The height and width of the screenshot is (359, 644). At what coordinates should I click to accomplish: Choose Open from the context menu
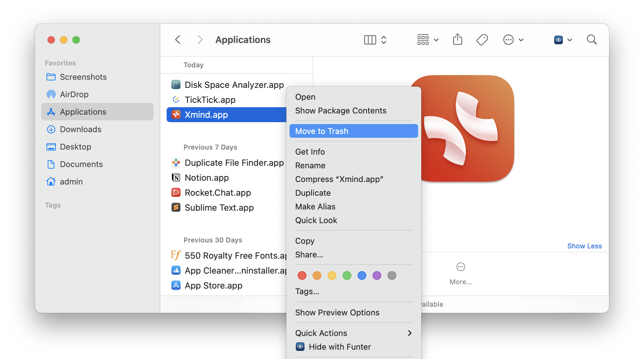pyautogui.click(x=354, y=97)
